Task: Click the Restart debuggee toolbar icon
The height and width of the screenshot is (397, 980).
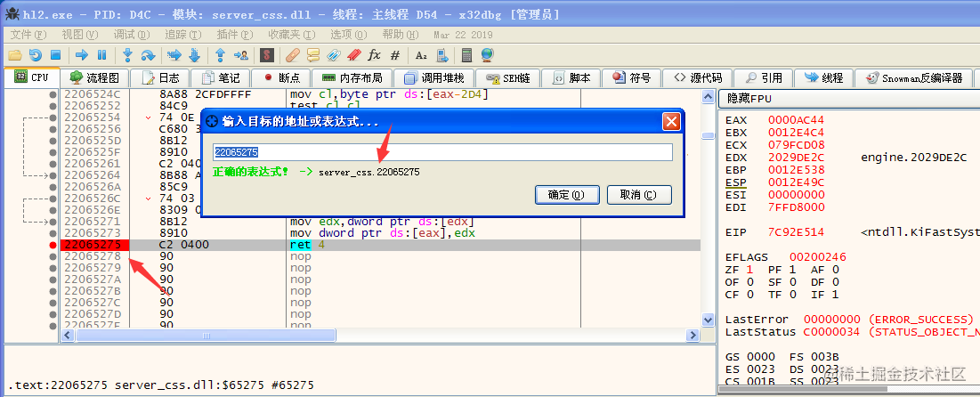Action: point(36,56)
